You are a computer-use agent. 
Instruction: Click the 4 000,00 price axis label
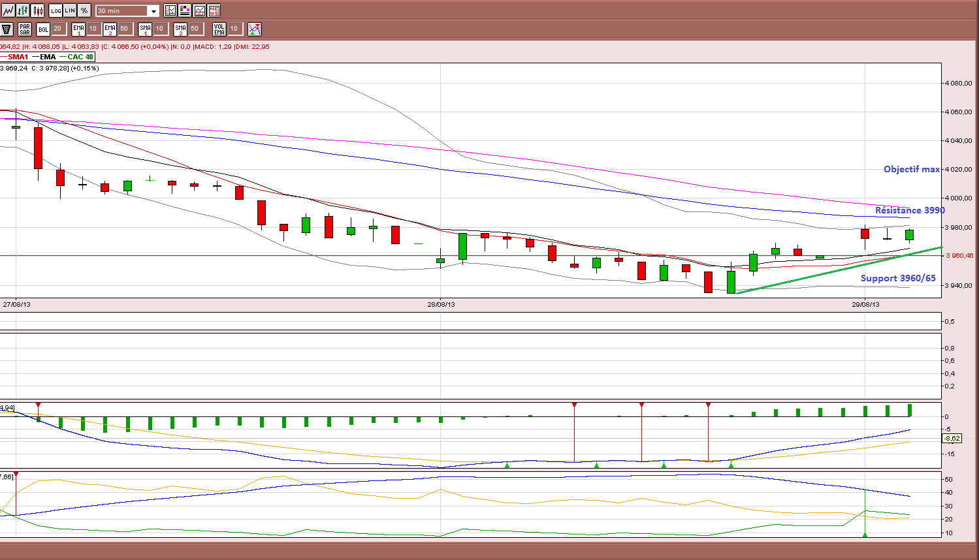(x=959, y=198)
